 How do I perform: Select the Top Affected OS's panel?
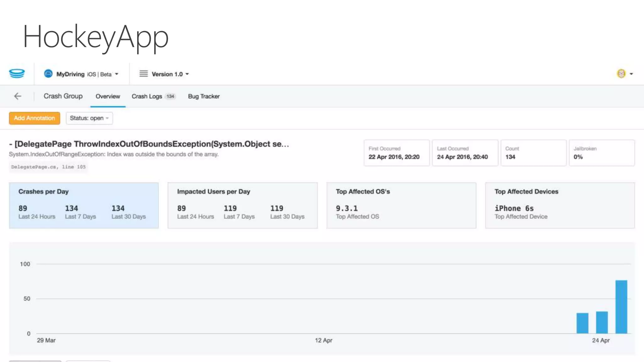(401, 205)
